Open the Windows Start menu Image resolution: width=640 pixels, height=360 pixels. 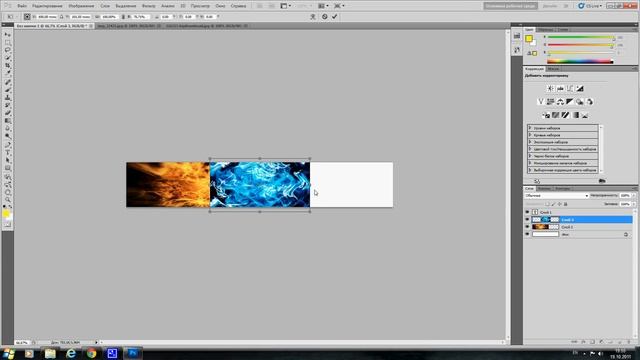(x=9, y=353)
